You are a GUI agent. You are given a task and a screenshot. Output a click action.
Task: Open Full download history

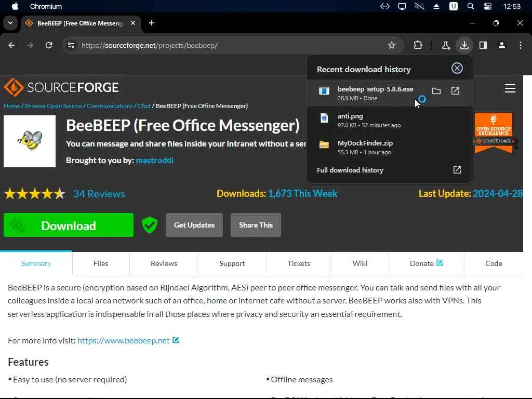[x=390, y=170]
